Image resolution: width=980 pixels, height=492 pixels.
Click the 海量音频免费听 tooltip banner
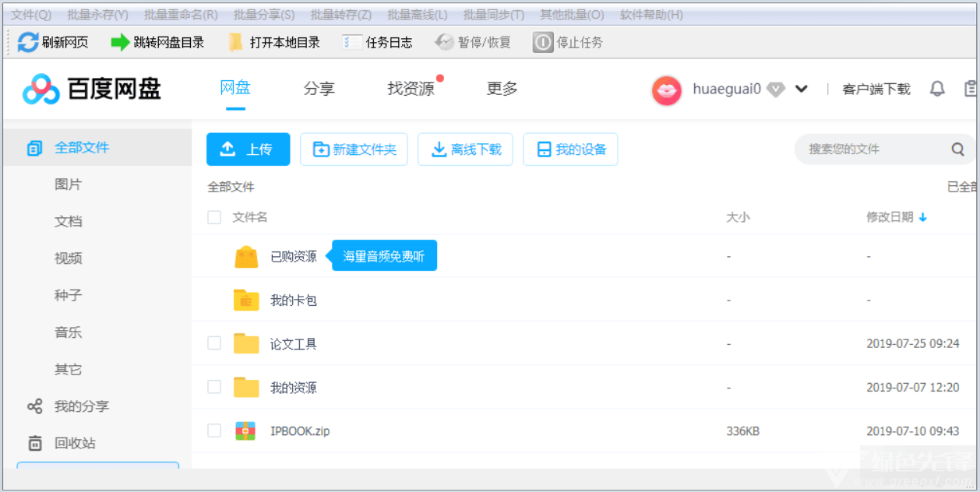tap(384, 256)
